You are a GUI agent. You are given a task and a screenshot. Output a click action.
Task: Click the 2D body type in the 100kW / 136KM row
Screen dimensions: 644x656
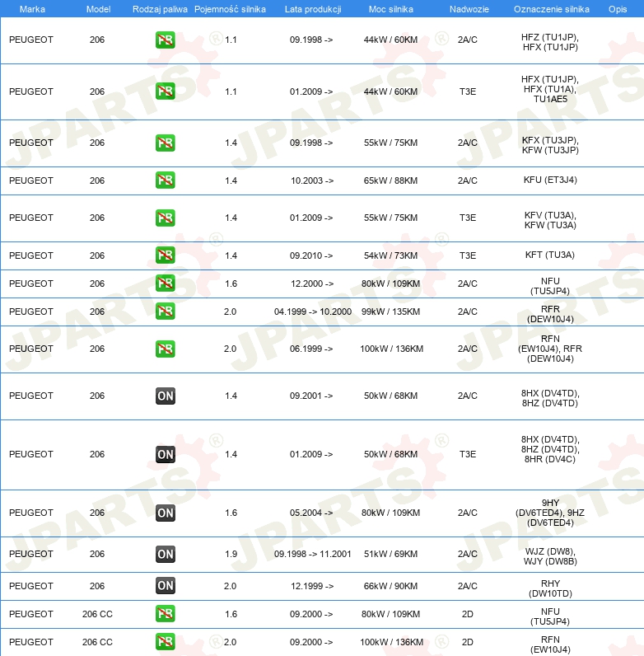point(468,642)
